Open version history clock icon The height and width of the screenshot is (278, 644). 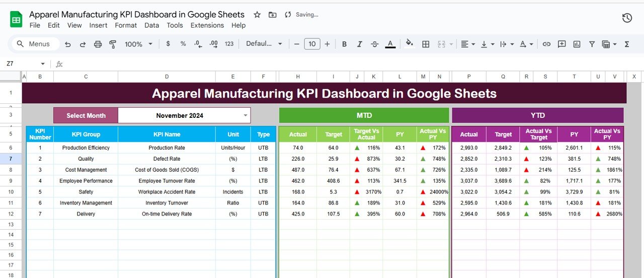(x=627, y=18)
